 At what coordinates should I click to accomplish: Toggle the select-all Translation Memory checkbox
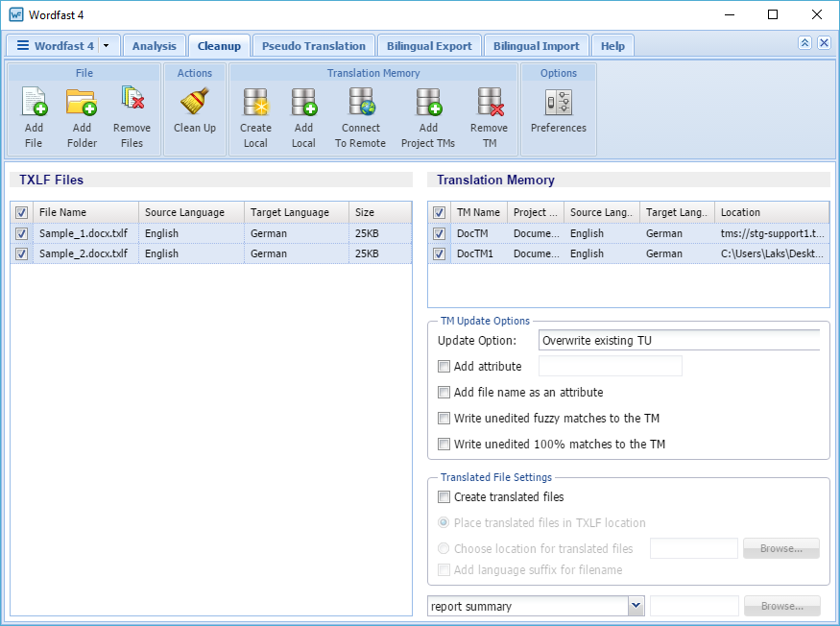[x=440, y=213]
